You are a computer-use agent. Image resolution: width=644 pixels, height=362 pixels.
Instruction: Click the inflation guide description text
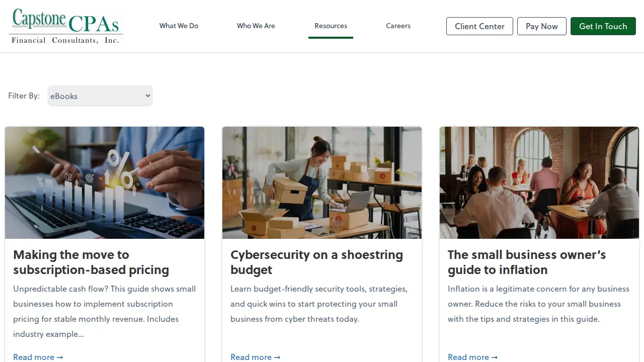538,304
